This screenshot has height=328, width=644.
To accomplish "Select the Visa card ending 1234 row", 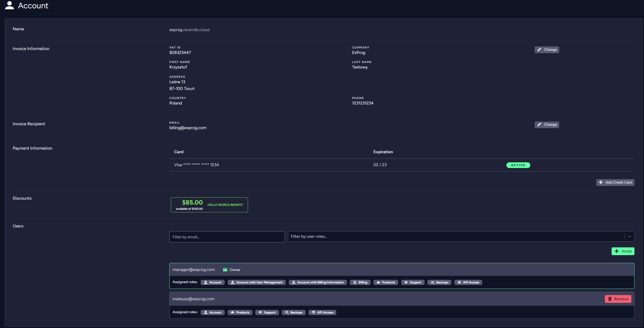I will point(197,165).
